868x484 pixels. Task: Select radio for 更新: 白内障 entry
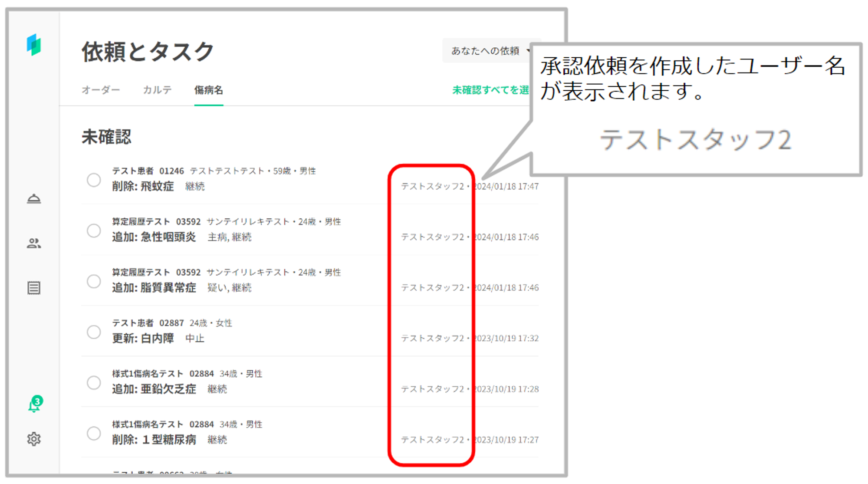pyautogui.click(x=94, y=332)
